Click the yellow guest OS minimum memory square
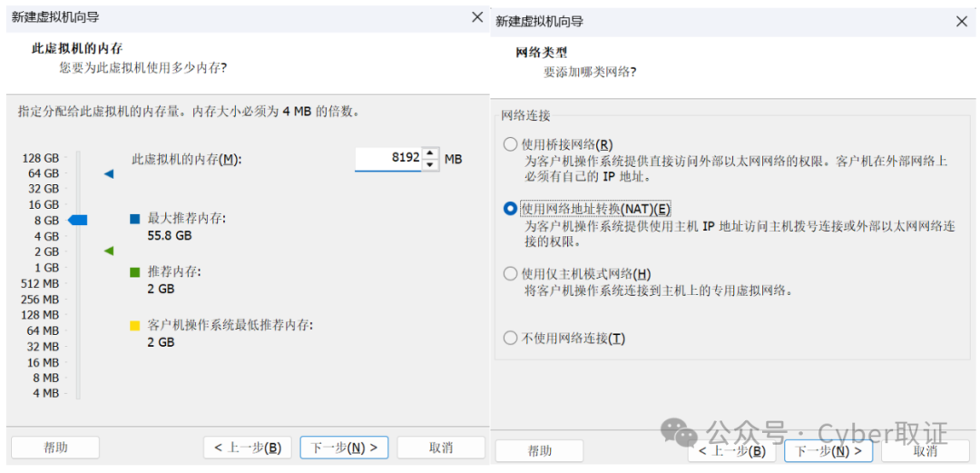Viewport: 980px width, 473px height. 134,326
